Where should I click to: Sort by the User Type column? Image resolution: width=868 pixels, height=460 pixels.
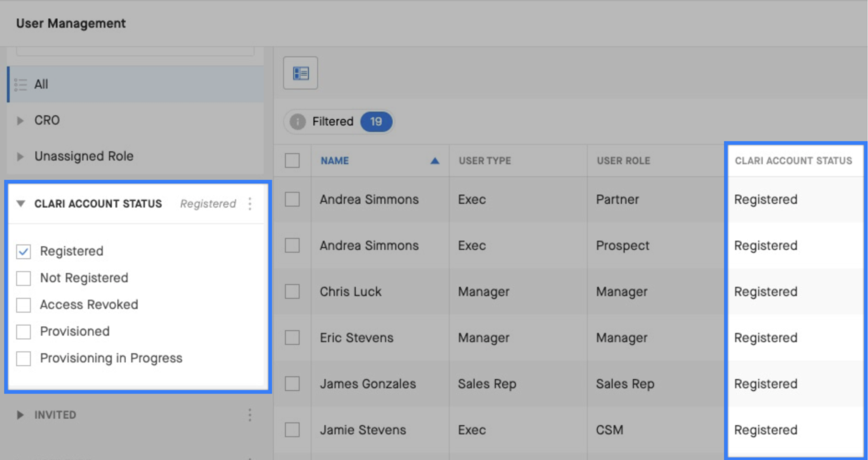485,161
